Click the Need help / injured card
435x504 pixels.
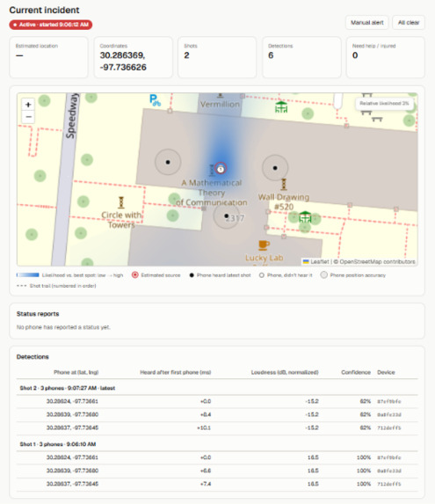coord(386,57)
